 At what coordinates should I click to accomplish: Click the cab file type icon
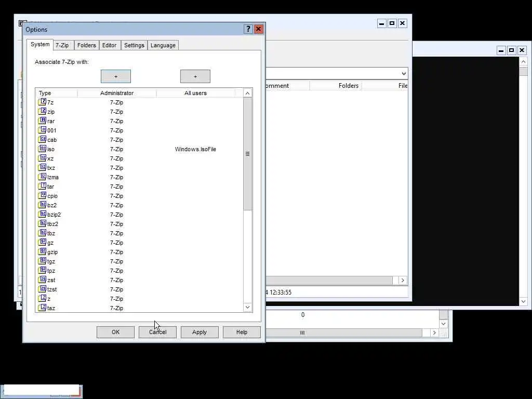(42, 139)
